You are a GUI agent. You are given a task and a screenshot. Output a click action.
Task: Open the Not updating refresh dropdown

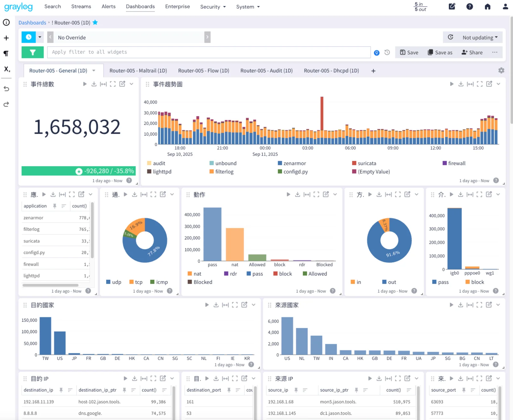point(480,38)
